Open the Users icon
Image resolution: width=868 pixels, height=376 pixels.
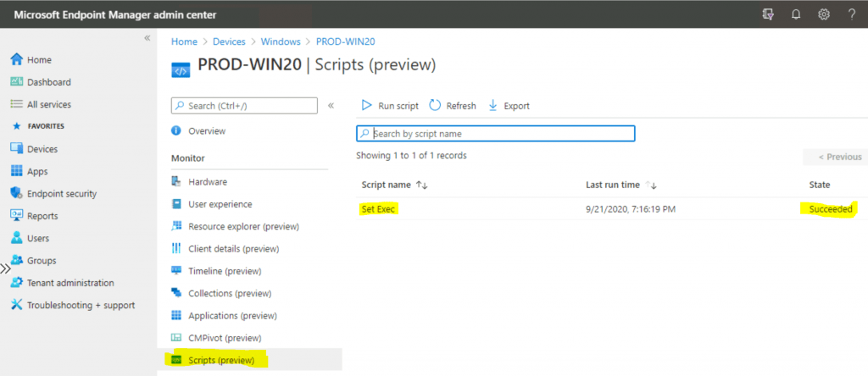point(17,238)
